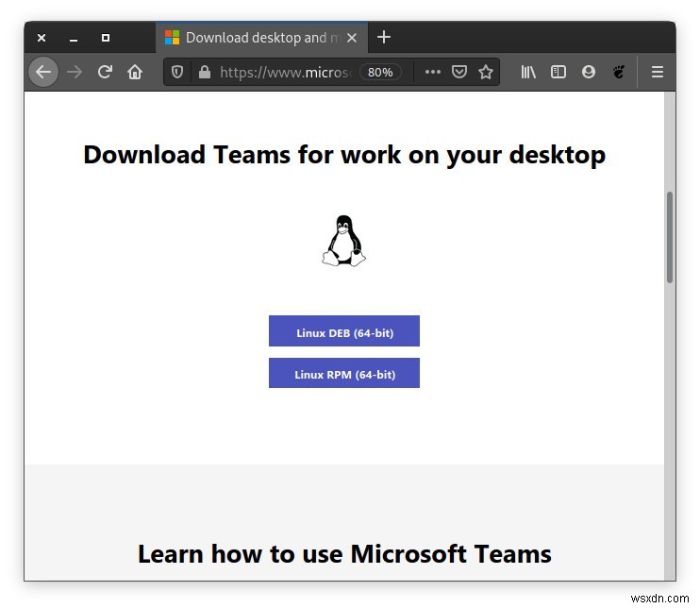Bookmark this page with the star
The width and height of the screenshot is (700, 608).
click(x=486, y=72)
